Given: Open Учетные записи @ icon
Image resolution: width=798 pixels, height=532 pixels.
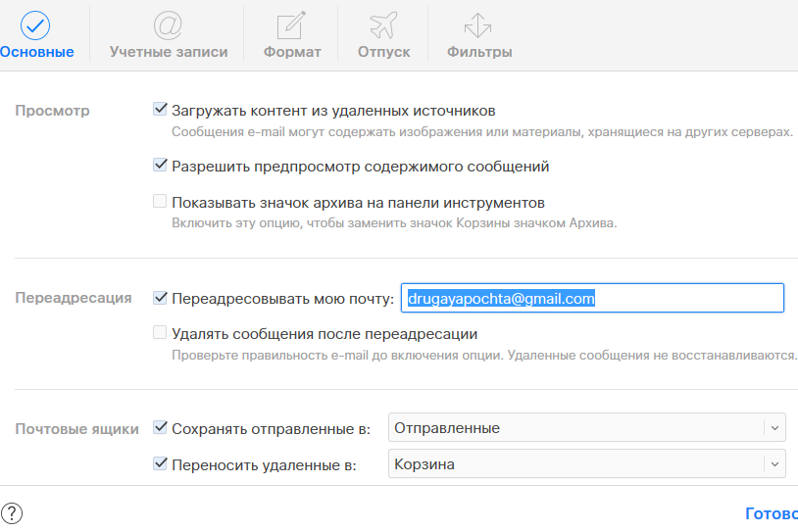Looking at the screenshot, I should pyautogui.click(x=168, y=24).
